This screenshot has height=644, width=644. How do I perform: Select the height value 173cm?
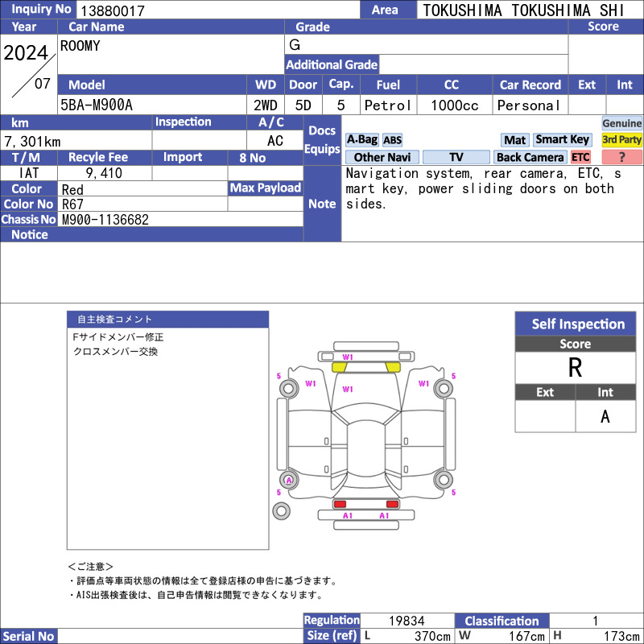point(621,636)
